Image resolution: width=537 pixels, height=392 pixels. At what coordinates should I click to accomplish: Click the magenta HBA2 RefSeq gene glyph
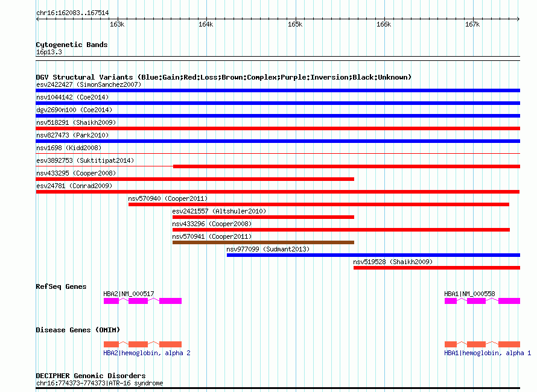pyautogui.click(x=142, y=301)
